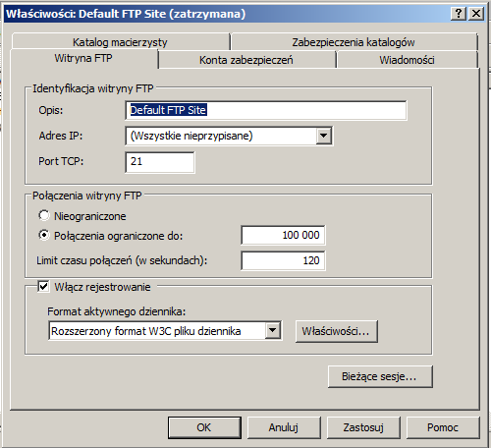Open Bieżące sesje... button
The width and height of the screenshot is (491, 448).
[380, 376]
